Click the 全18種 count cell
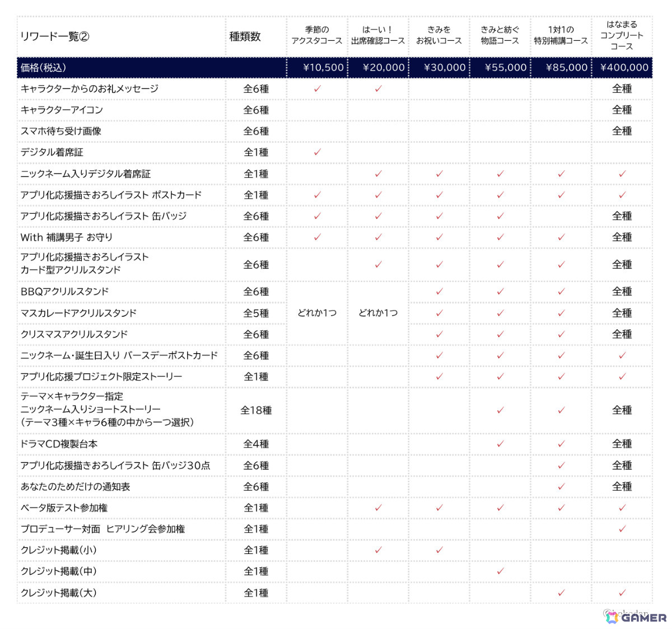The width and height of the screenshot is (672, 629). (256, 410)
